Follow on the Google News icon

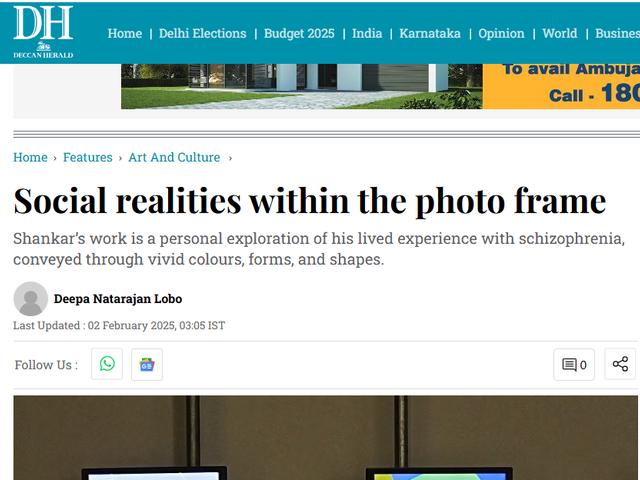(147, 364)
